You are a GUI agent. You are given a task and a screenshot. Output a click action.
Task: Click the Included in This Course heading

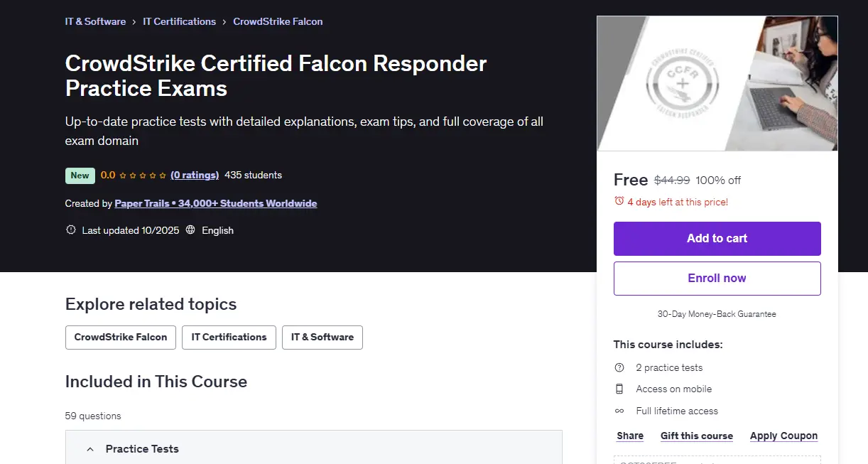[x=156, y=382]
